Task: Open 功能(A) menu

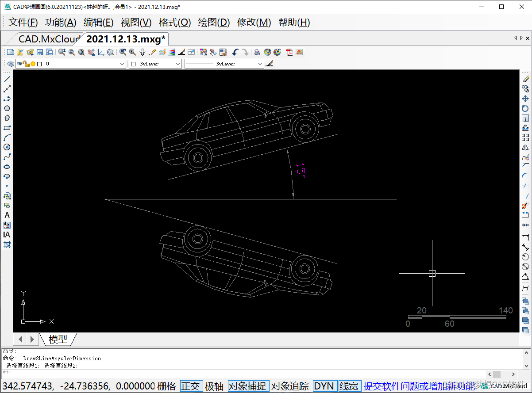Action: (x=61, y=23)
